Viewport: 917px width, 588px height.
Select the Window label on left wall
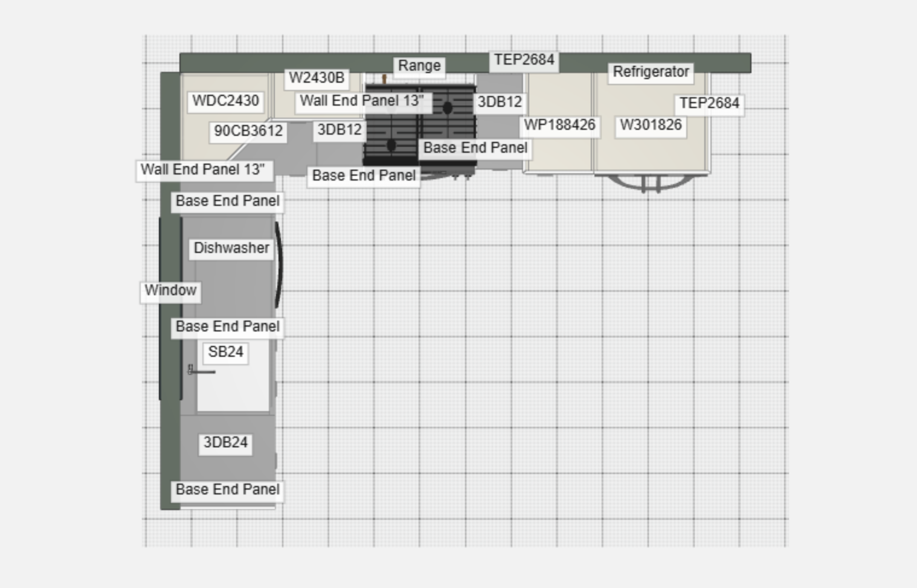click(x=170, y=290)
